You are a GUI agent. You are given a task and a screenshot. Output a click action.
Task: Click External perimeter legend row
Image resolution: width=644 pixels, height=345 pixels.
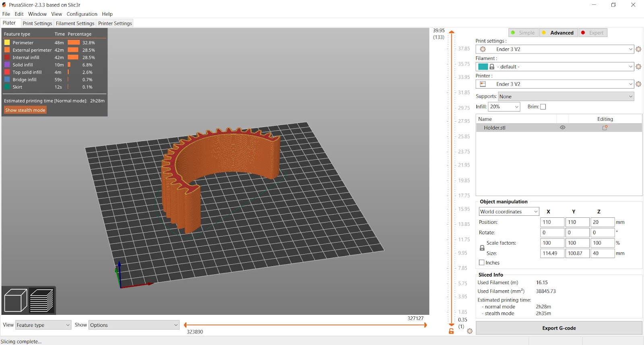pos(54,50)
